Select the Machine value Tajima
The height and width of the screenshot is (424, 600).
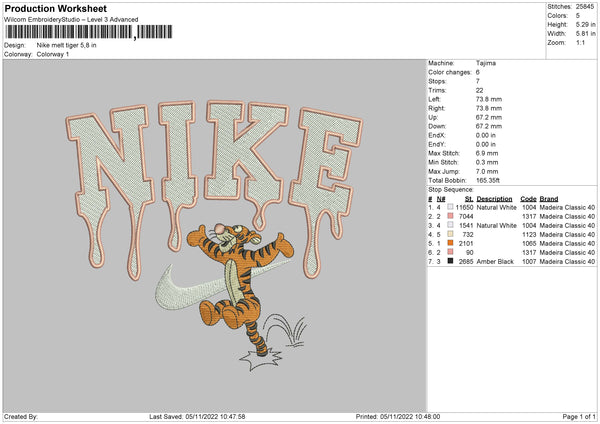click(486, 63)
